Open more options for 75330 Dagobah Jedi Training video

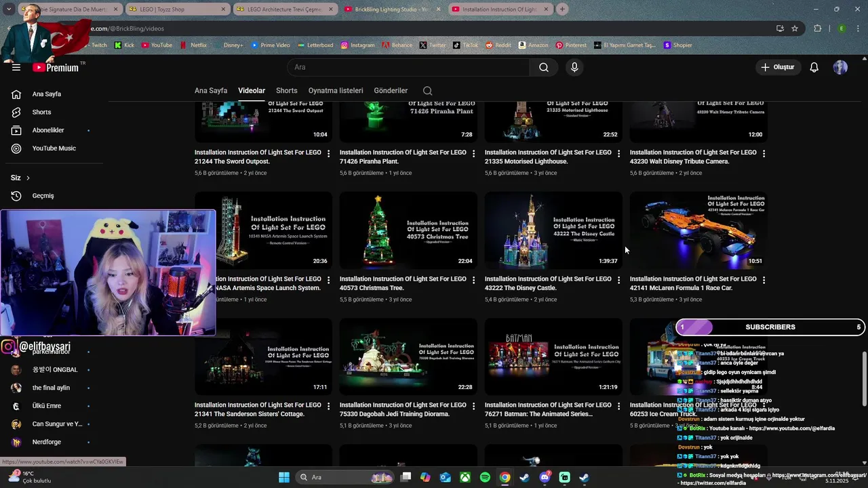pos(473,406)
